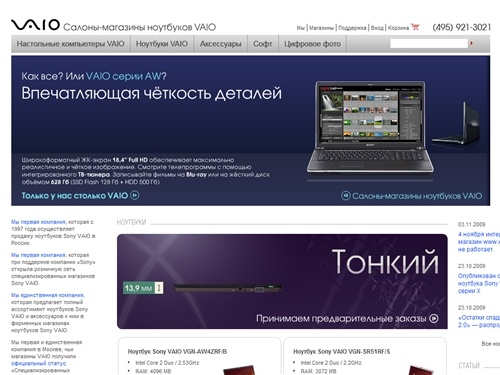The image size is (500, 375).
Task: Open the "Магазины" top link
Action: (x=321, y=28)
